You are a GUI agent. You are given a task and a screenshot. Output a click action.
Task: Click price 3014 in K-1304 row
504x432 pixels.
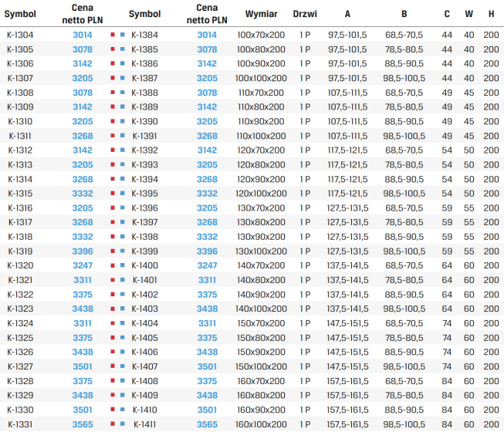(x=83, y=35)
